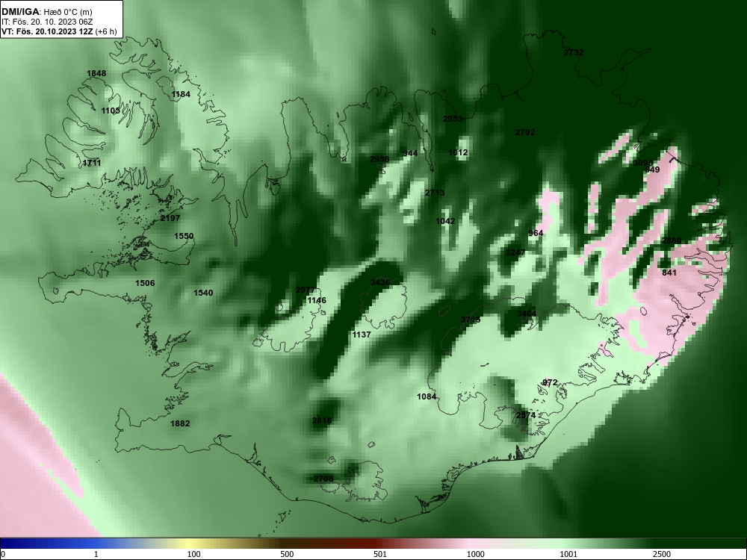
Task: Select the 1042 value label
Action: tap(445, 221)
